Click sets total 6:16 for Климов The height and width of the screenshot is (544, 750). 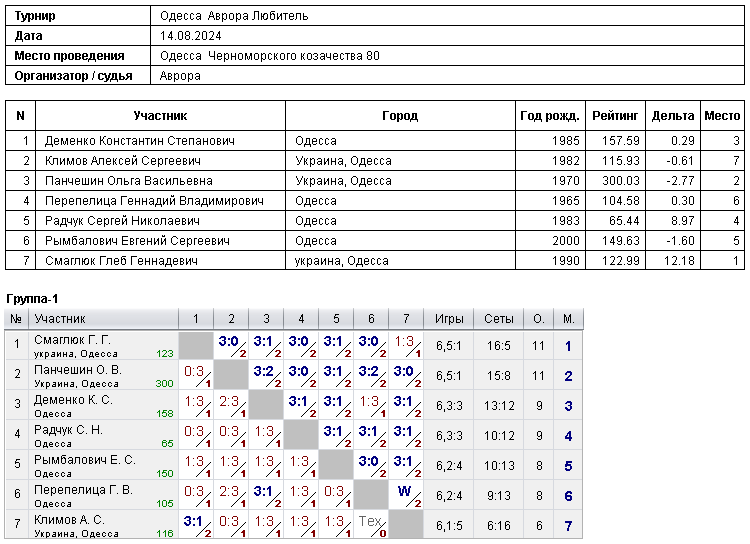(498, 526)
